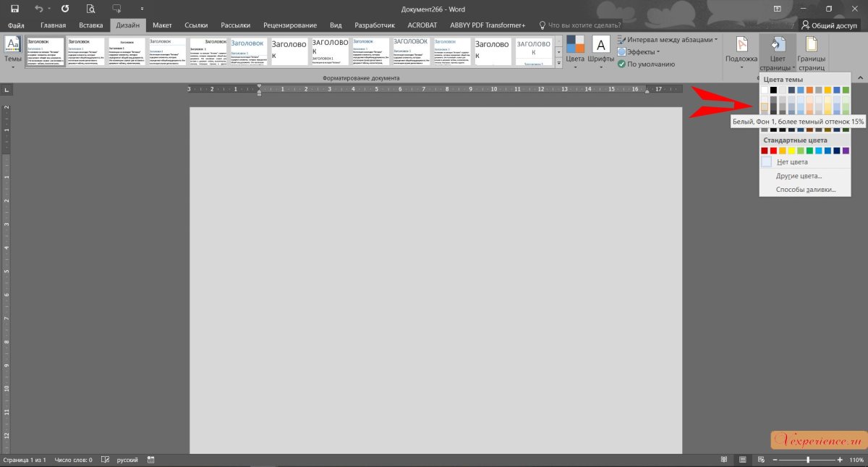Open the Рассылки tab
This screenshot has height=467, width=868.
coord(235,25)
